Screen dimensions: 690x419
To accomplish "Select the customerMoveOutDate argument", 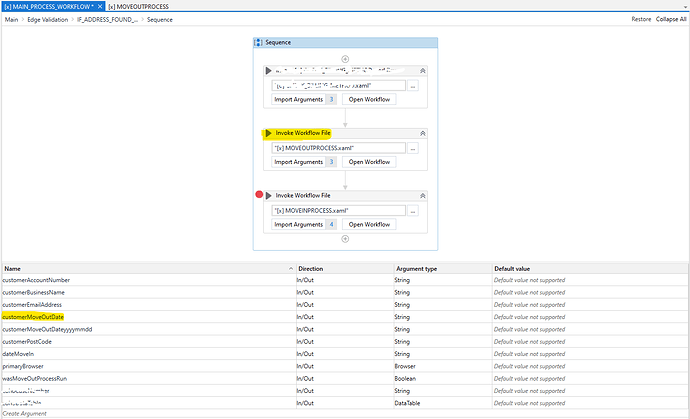I will [x=33, y=317].
